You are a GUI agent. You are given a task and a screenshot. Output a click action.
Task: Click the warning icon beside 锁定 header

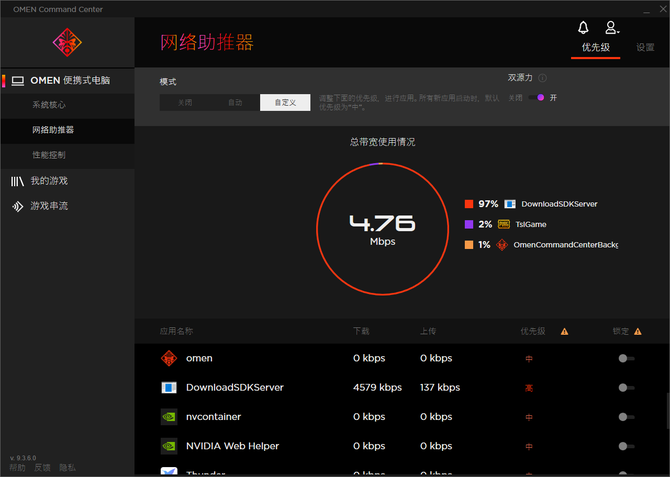coord(638,331)
